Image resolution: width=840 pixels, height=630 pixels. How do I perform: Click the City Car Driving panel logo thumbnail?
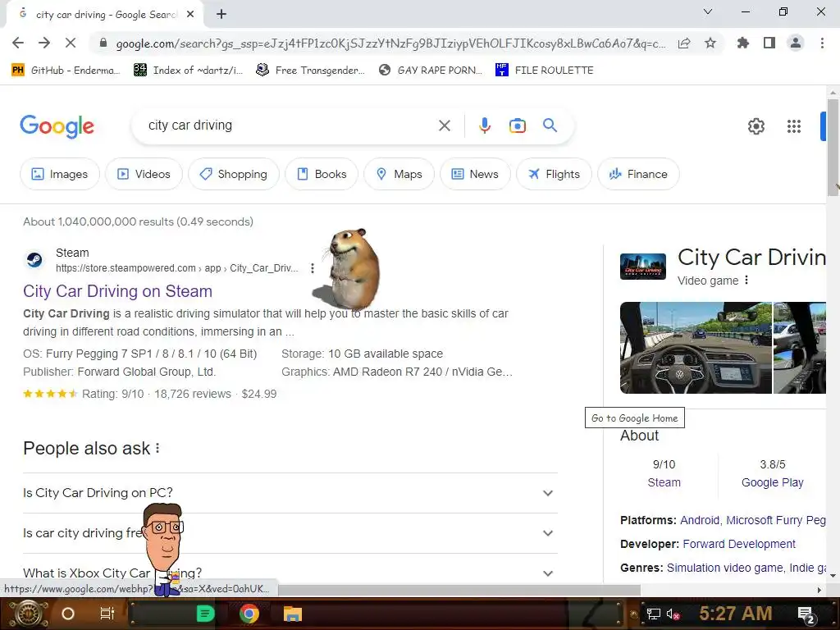(643, 267)
